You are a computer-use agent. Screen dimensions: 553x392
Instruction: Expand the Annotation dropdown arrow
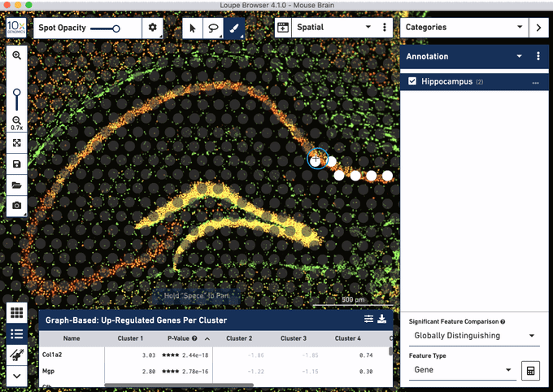point(519,56)
